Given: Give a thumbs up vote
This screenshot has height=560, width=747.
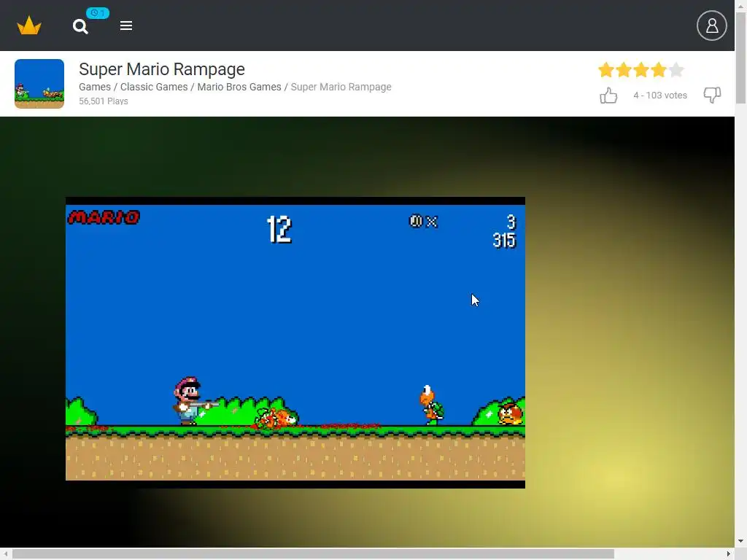Looking at the screenshot, I should (608, 96).
